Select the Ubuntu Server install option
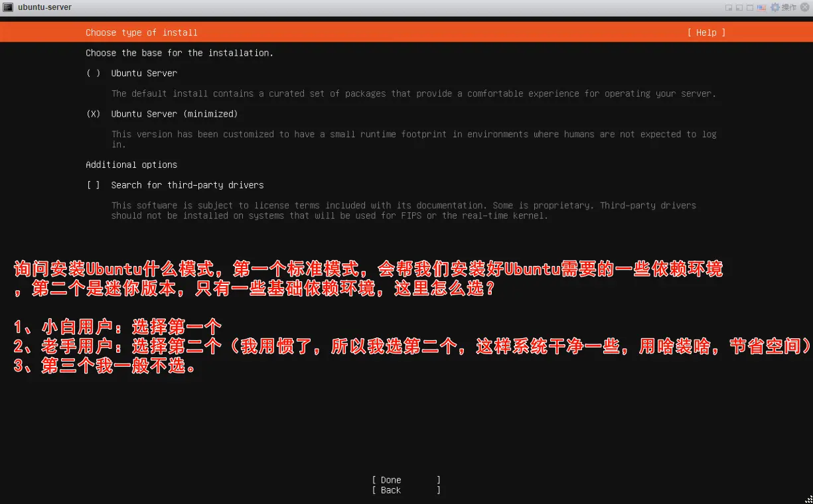Screen dimensions: 813x504 coord(131,73)
